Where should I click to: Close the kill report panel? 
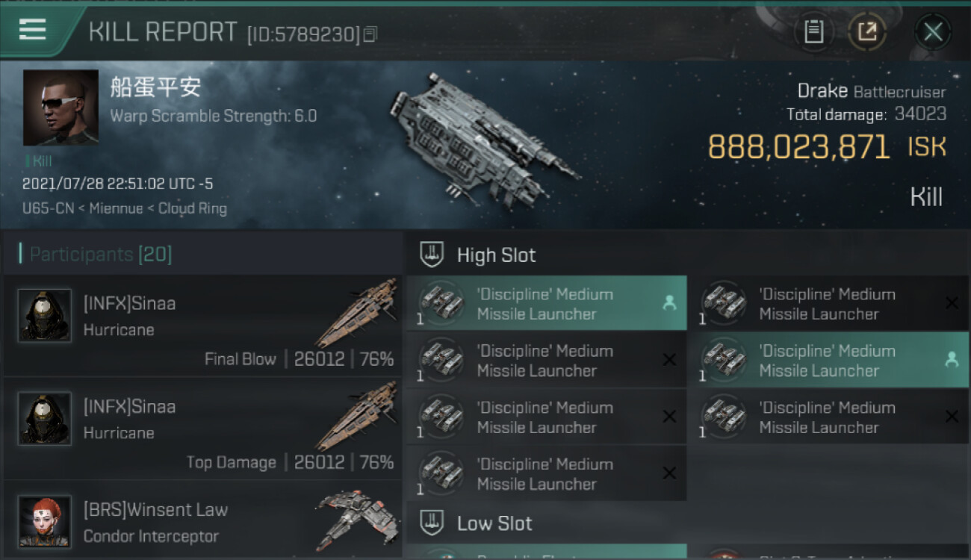[x=932, y=32]
